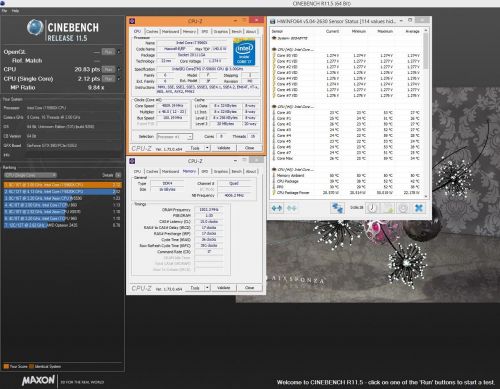Switch to Caches tab in lower CPU-Z window
The image size is (500, 389).
pos(152,171)
